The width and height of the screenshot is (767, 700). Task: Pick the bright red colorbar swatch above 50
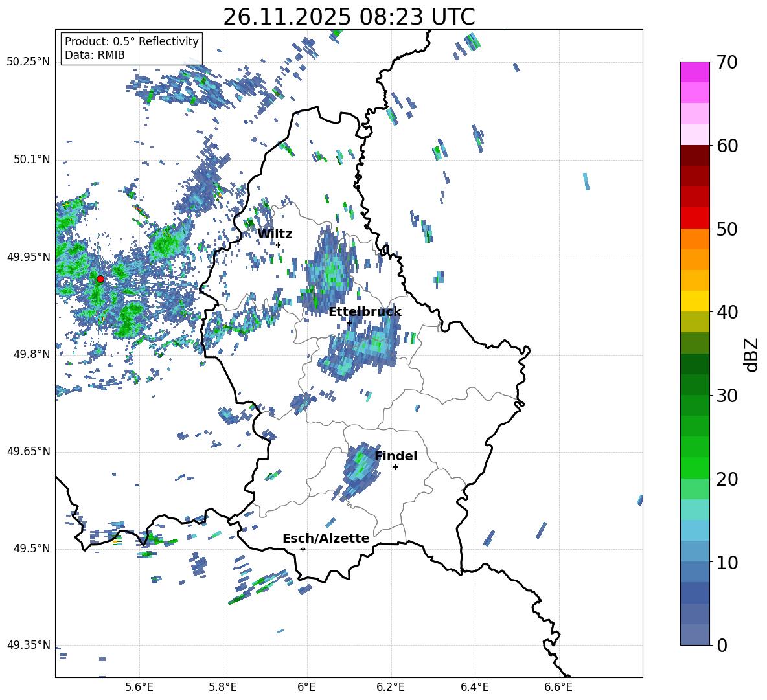(x=695, y=218)
